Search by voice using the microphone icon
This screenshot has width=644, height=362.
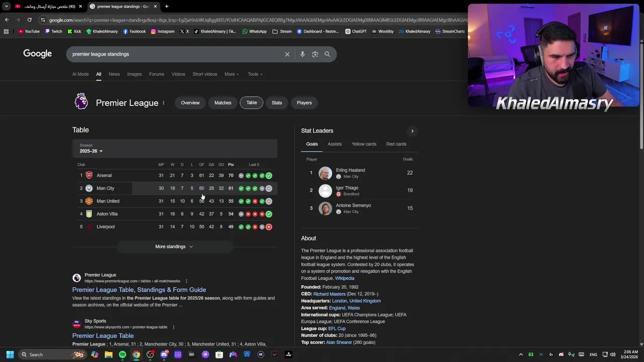coord(302,54)
